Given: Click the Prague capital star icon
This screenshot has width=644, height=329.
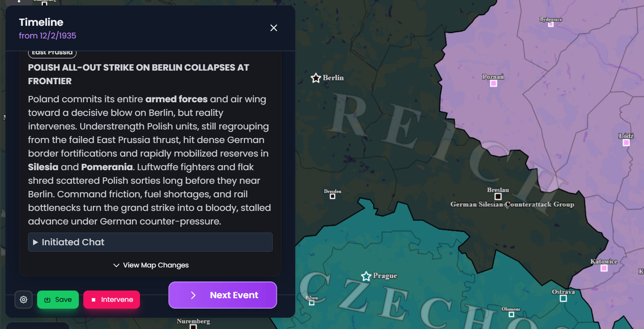Looking at the screenshot, I should 366,276.
